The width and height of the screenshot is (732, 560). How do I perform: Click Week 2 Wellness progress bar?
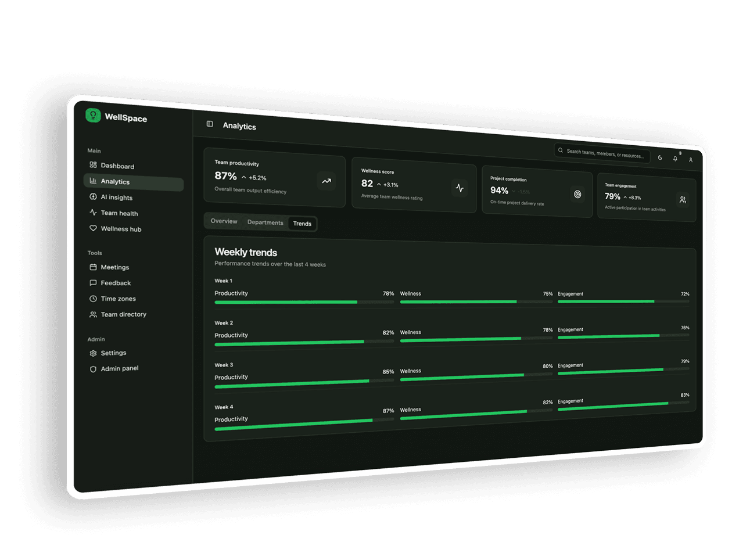(476, 339)
